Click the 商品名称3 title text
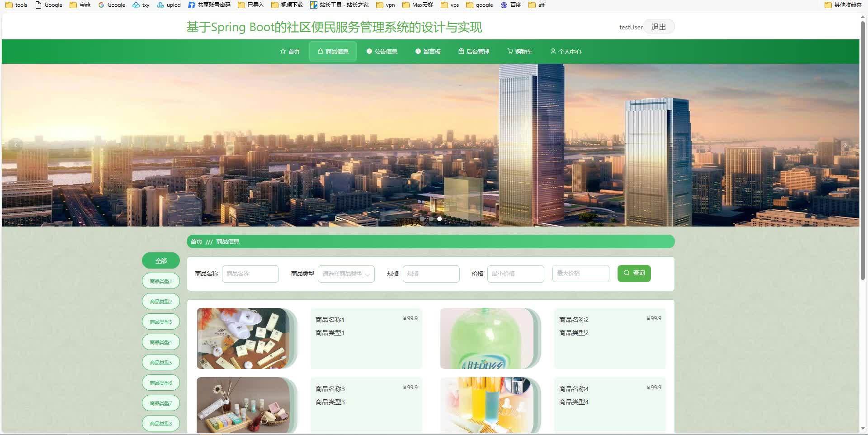Screen dimensions: 868x435 click(330, 389)
